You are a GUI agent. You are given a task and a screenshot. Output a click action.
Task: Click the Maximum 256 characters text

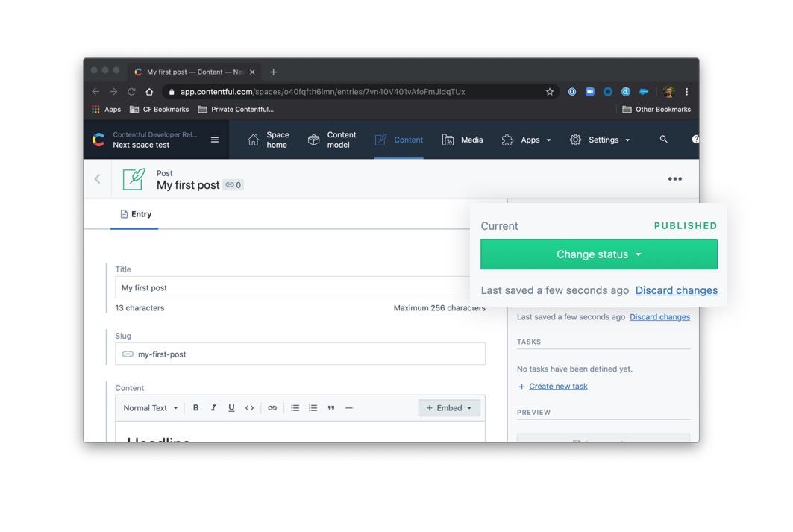(x=439, y=307)
